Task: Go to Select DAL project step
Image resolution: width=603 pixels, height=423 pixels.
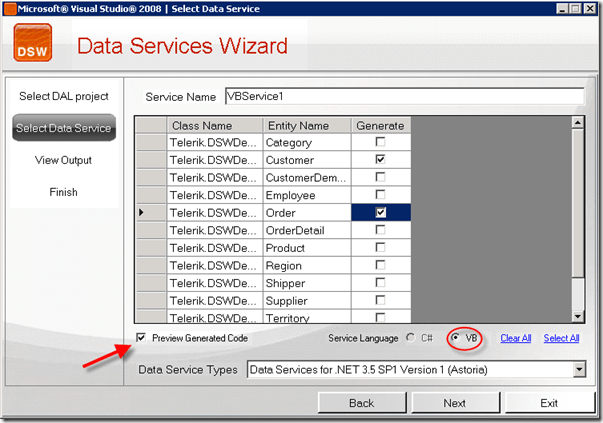Action: (64, 96)
